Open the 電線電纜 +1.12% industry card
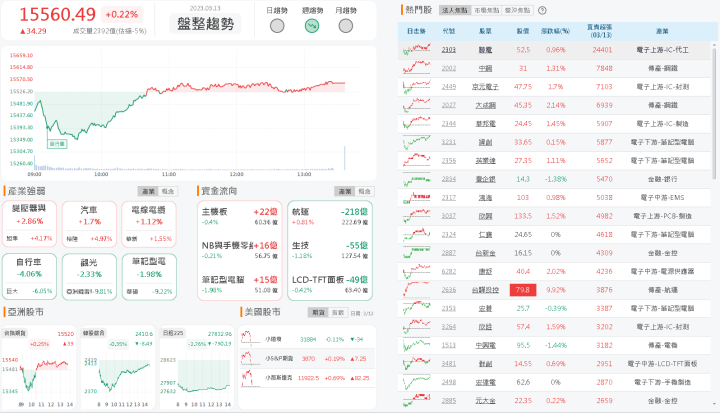Image resolution: width=720 pixels, height=413 pixels. (x=149, y=224)
